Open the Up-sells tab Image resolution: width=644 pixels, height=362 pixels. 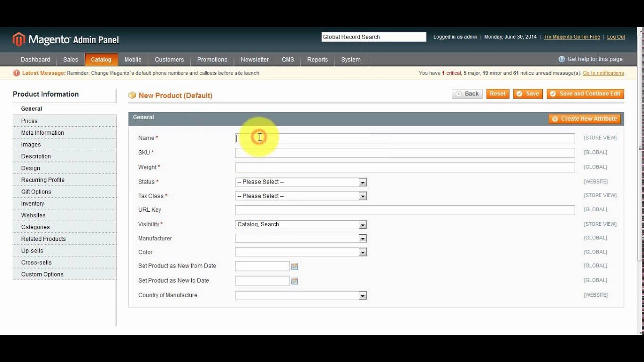tap(64, 251)
